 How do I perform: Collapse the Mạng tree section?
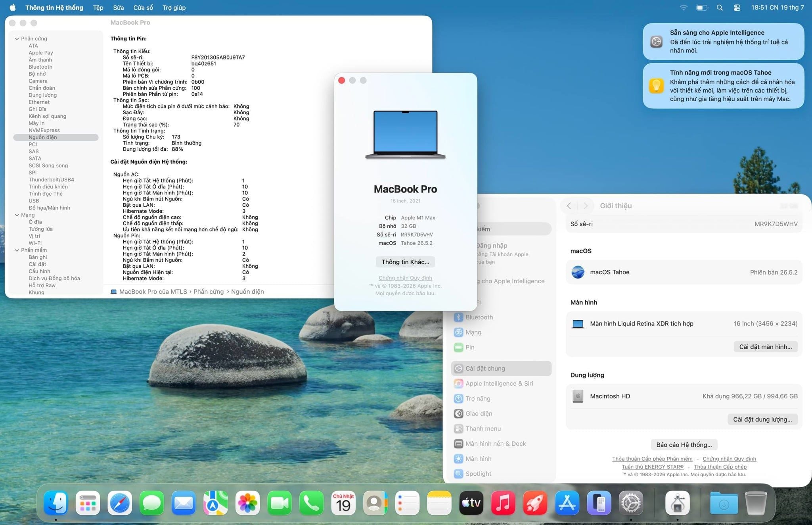pyautogui.click(x=17, y=215)
